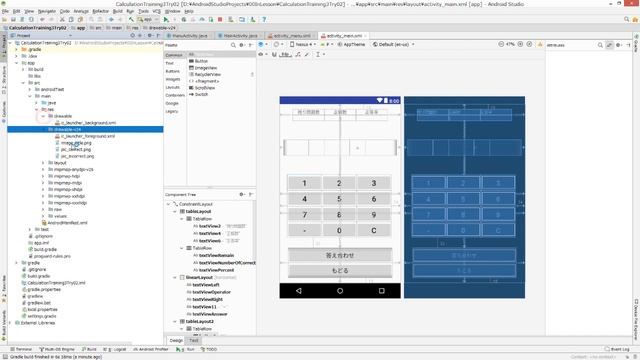Collapse the drawable folder in project tree
The image size is (640, 360).
coord(43,116)
